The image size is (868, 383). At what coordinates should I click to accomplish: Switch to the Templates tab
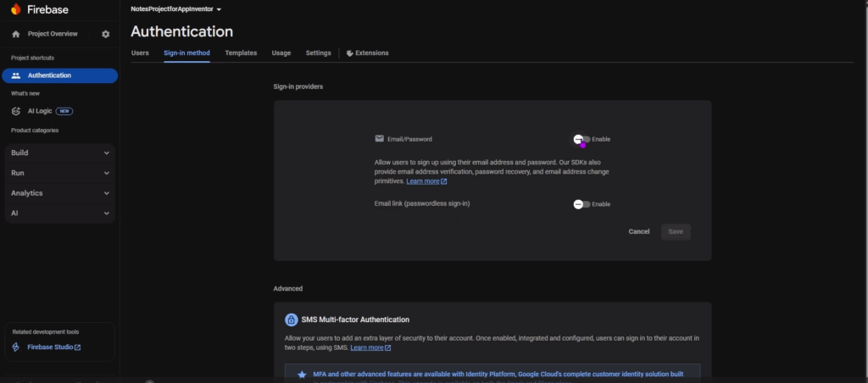tap(241, 53)
